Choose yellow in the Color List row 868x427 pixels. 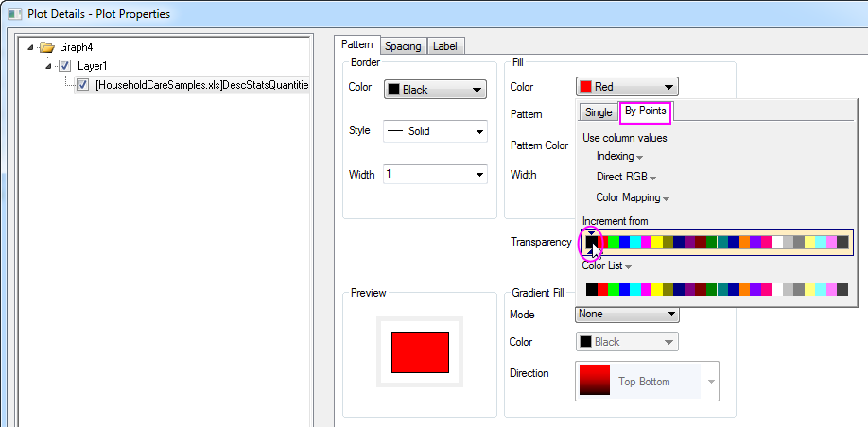(x=657, y=289)
